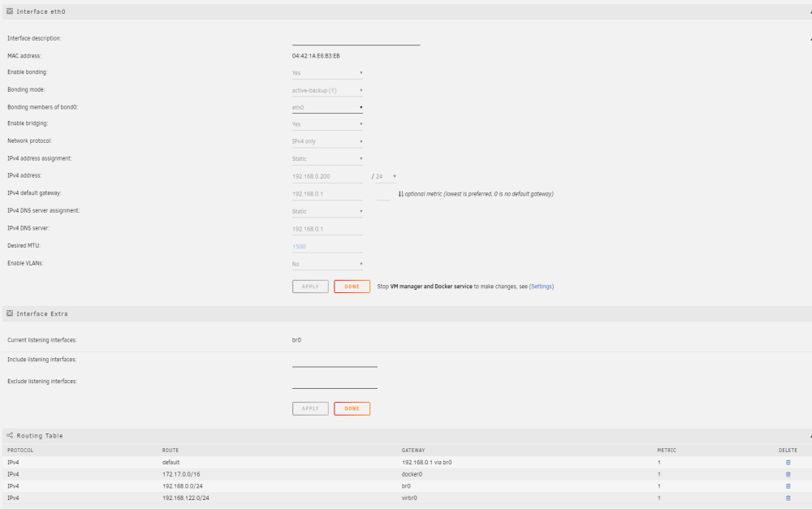Open Bonding members of bond0 dropdown
The image size is (812, 509).
point(327,108)
